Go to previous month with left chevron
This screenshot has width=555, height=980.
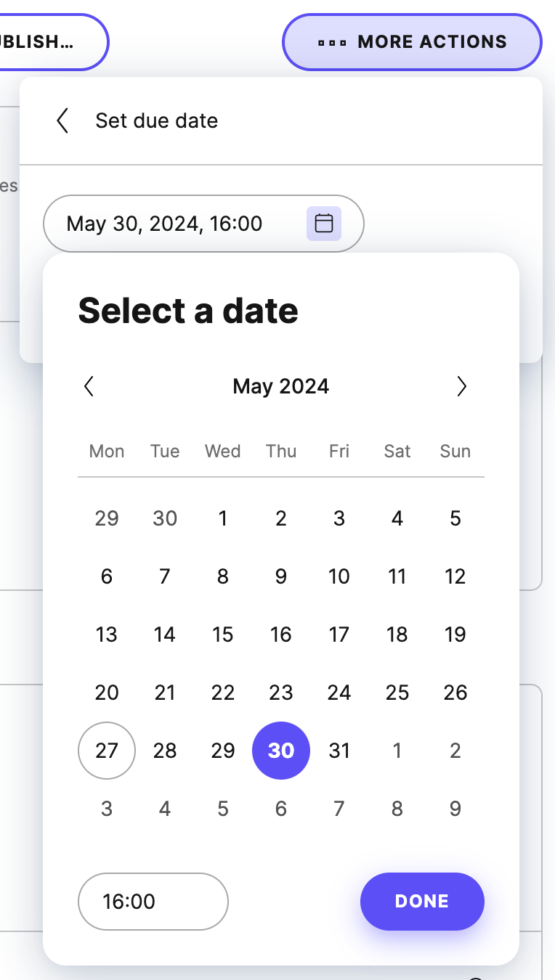click(89, 386)
